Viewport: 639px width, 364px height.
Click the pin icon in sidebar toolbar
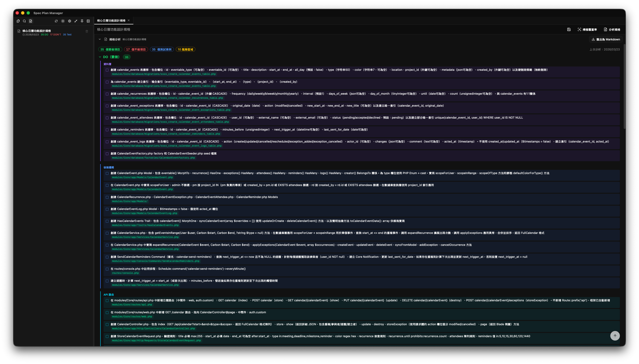pos(82,21)
